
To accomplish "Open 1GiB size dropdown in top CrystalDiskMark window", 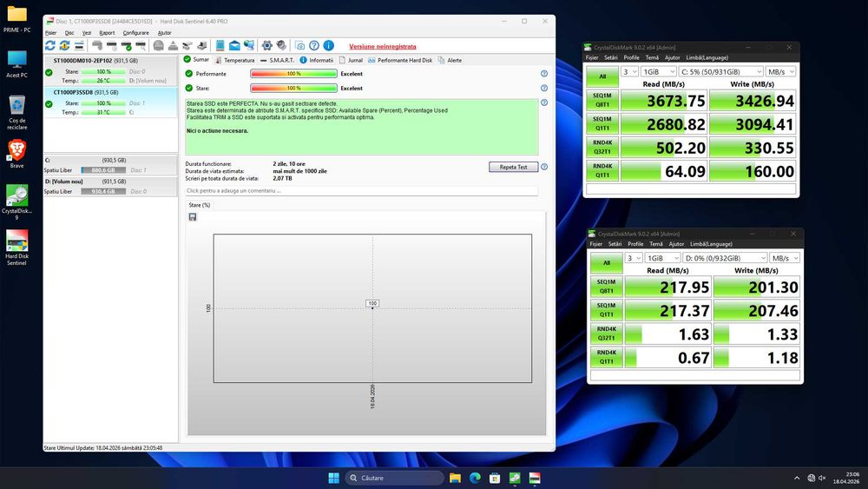I will 659,71.
